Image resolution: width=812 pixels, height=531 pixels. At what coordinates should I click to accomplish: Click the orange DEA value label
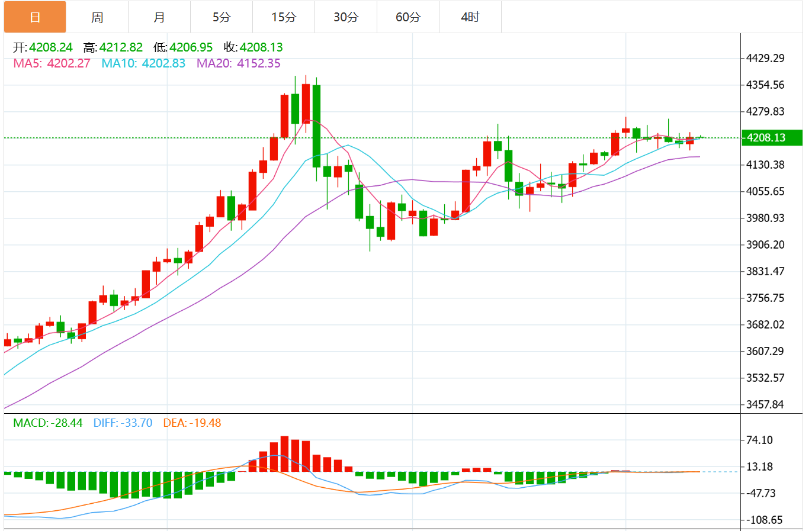tap(192, 423)
